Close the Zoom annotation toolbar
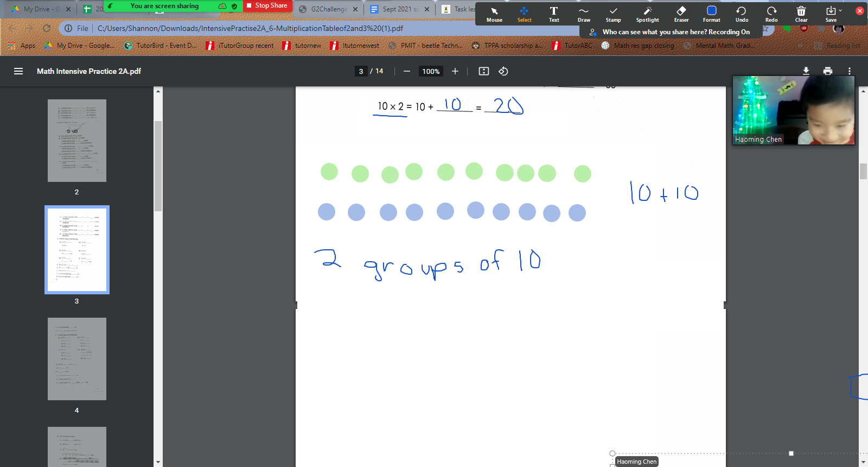 [859, 10]
